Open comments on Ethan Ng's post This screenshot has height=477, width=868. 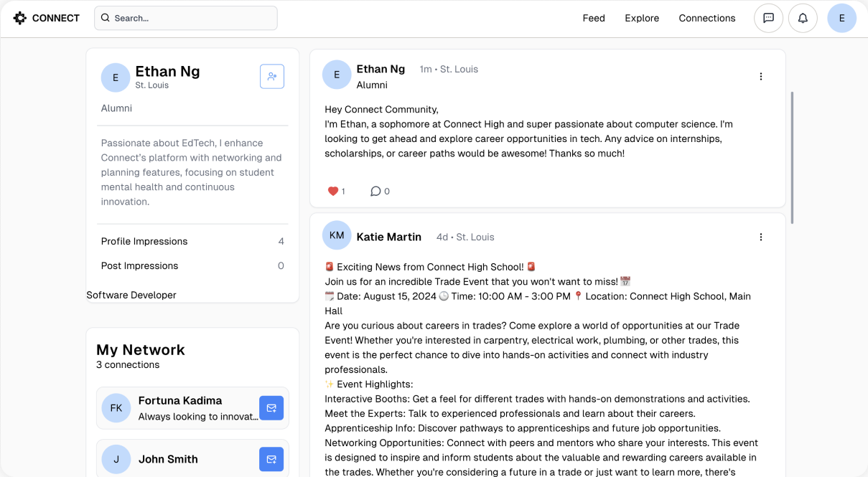coord(375,191)
